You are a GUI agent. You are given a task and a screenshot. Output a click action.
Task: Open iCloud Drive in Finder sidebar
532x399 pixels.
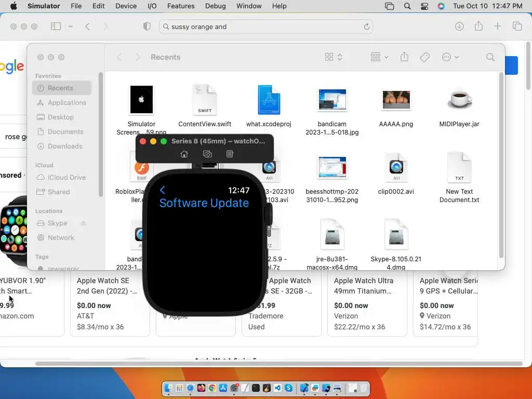pos(62,177)
